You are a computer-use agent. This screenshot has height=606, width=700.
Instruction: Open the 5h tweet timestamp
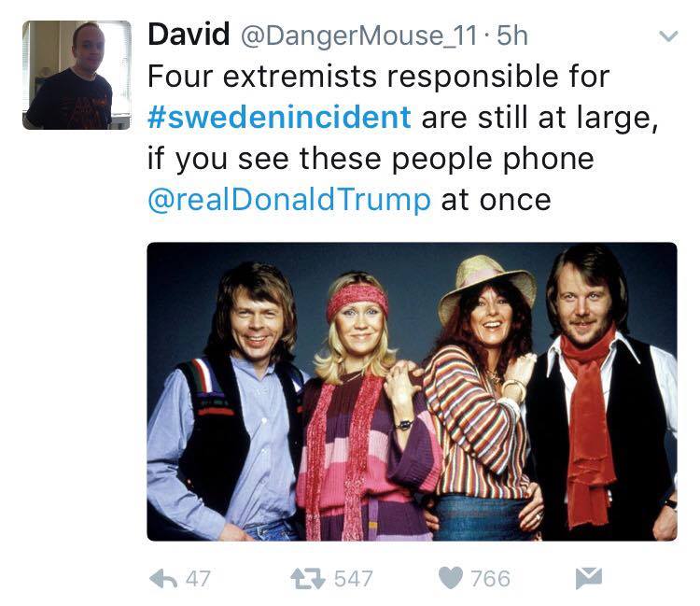(512, 35)
